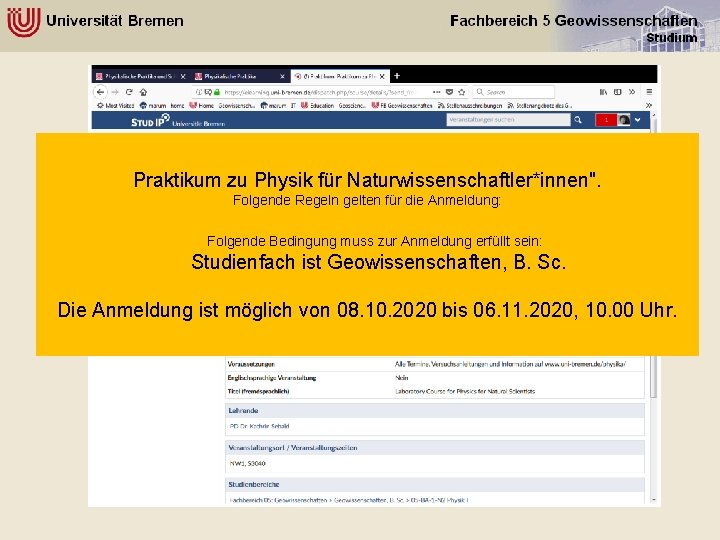Open the page actions three-dot menu
The width and height of the screenshot is (720, 540).
[436, 92]
